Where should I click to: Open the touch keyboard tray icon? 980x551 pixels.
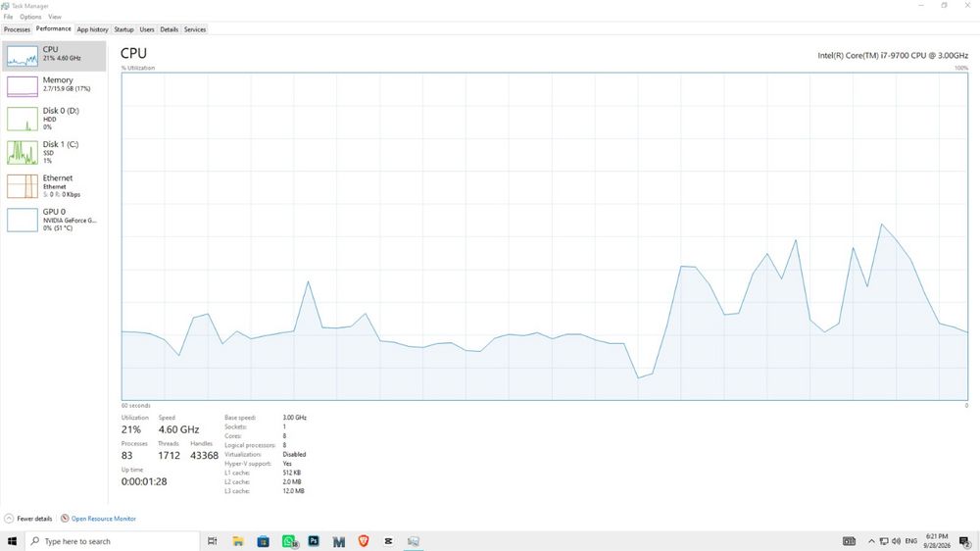point(849,541)
